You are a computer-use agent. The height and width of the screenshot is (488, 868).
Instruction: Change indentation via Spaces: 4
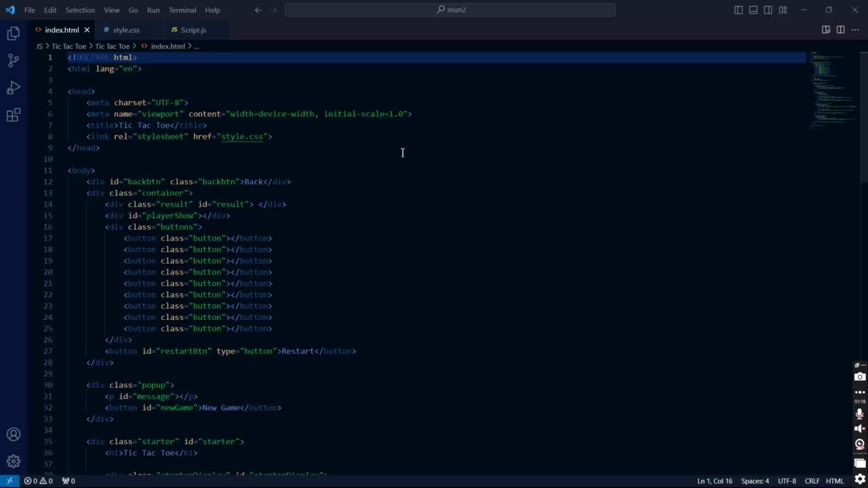pyautogui.click(x=755, y=481)
